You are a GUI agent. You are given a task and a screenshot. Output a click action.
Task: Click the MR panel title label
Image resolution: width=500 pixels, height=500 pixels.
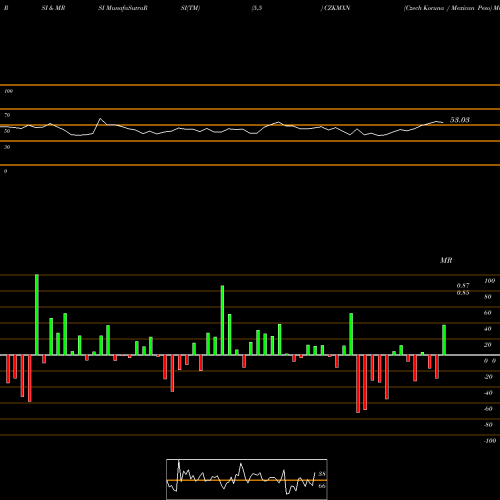[446, 260]
